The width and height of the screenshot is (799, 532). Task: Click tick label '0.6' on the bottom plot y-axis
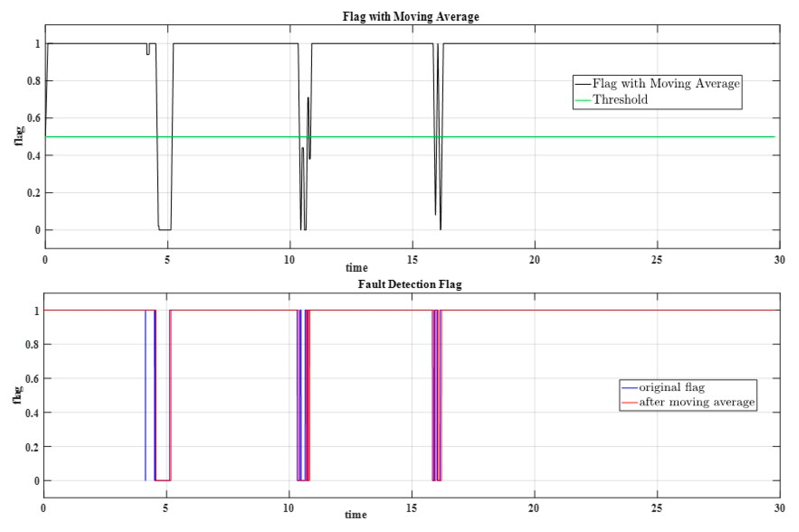pyautogui.click(x=32, y=379)
